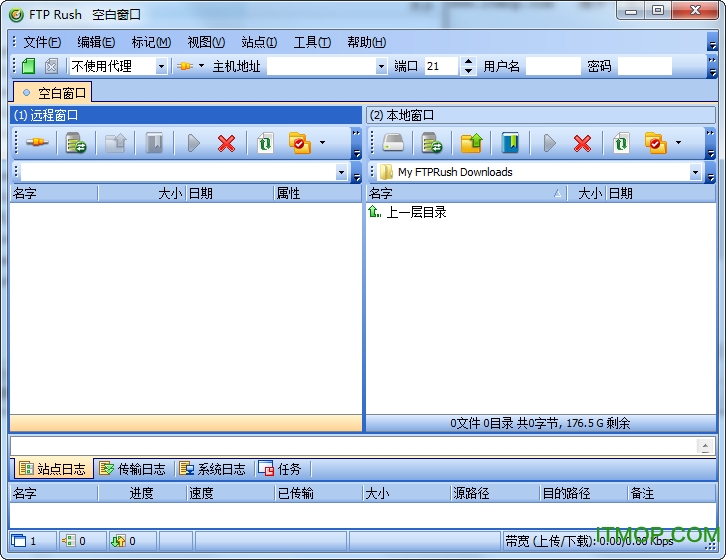Viewport: 726px width, 560px height.
Task: Open the proxy selection dropdown (不使用代理)
Action: point(161,66)
